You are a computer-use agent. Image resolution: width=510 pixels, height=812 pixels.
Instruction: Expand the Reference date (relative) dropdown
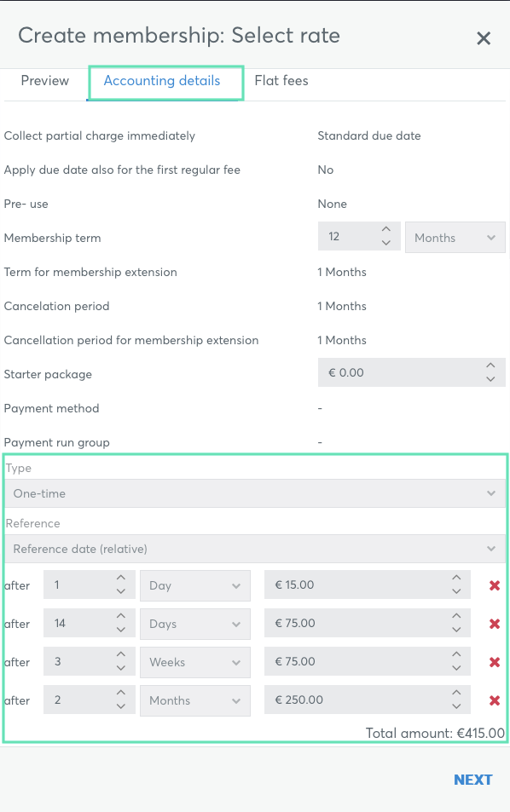pyautogui.click(x=255, y=549)
